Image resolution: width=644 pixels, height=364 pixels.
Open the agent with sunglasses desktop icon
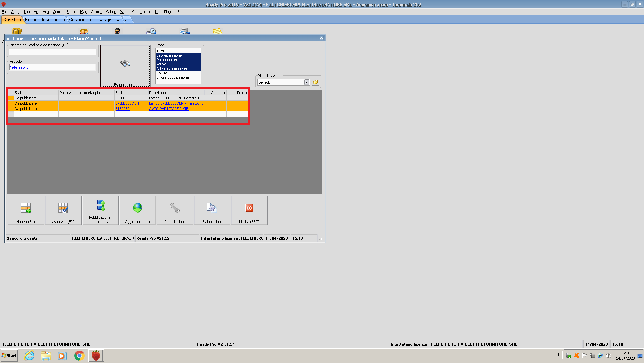click(x=117, y=31)
